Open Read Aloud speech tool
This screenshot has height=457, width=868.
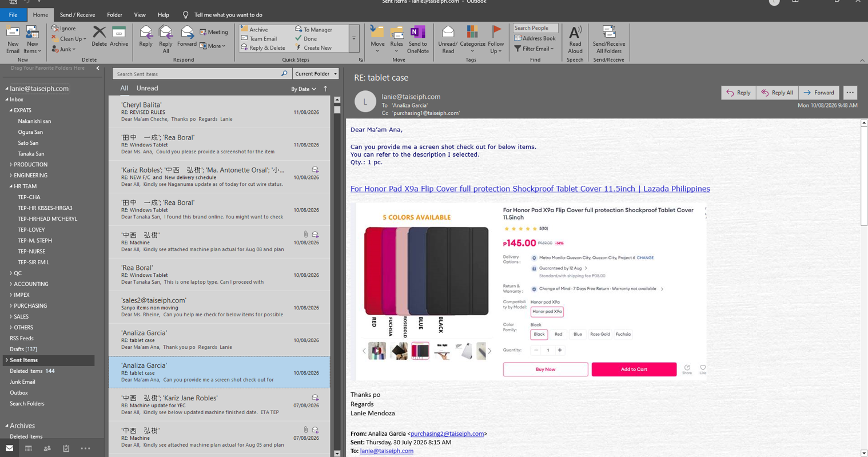(575, 39)
